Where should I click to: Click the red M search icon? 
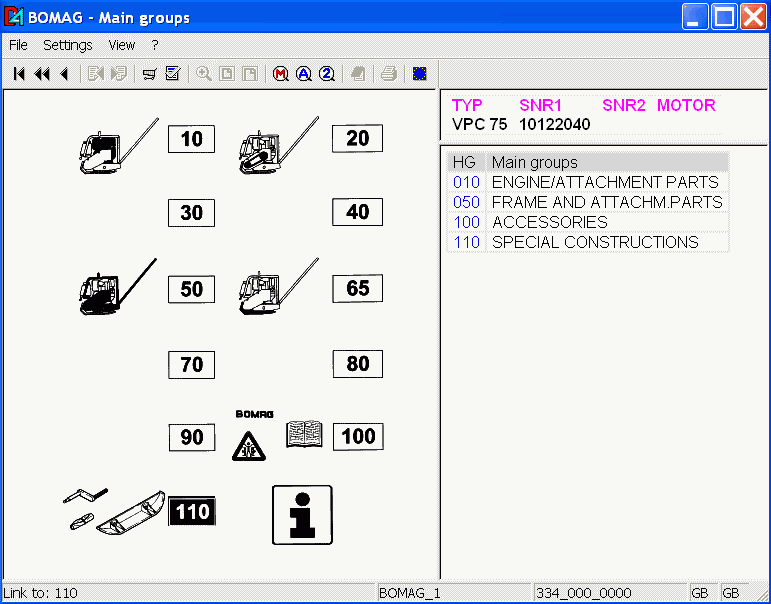pyautogui.click(x=280, y=74)
